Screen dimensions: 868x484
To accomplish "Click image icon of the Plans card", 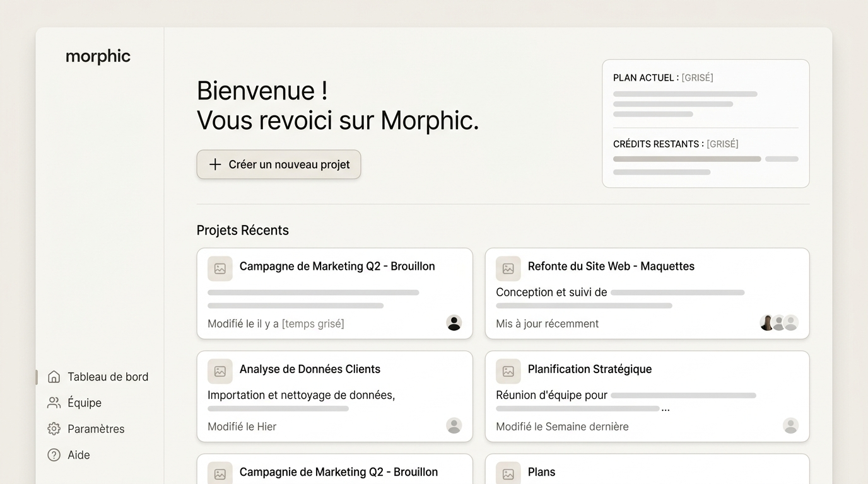I will (508, 474).
